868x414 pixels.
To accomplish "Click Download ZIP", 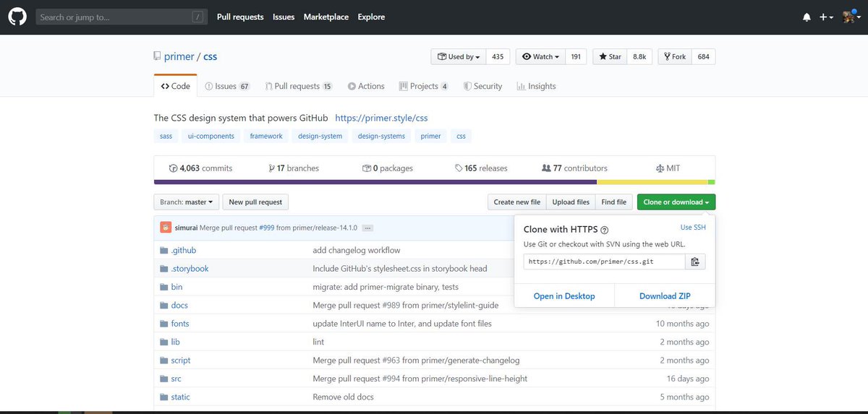I will click(665, 296).
